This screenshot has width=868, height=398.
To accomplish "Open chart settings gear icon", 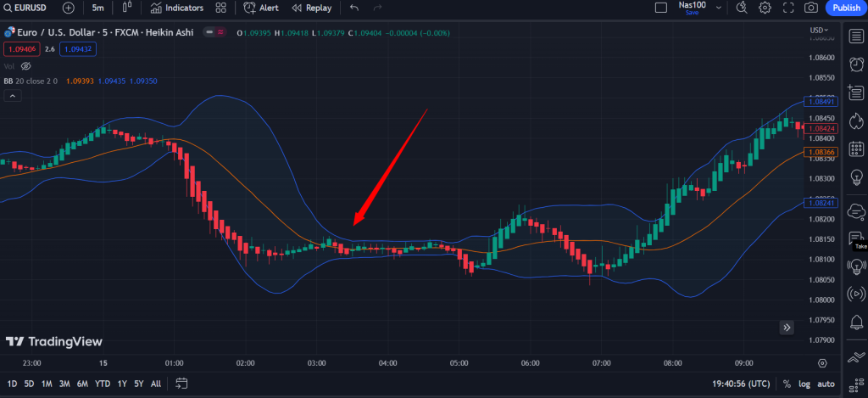I will pyautogui.click(x=765, y=8).
